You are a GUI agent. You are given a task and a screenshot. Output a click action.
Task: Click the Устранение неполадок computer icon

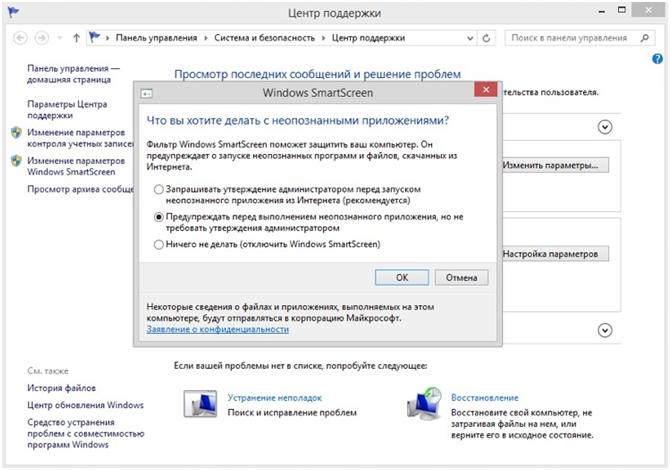[x=200, y=403]
